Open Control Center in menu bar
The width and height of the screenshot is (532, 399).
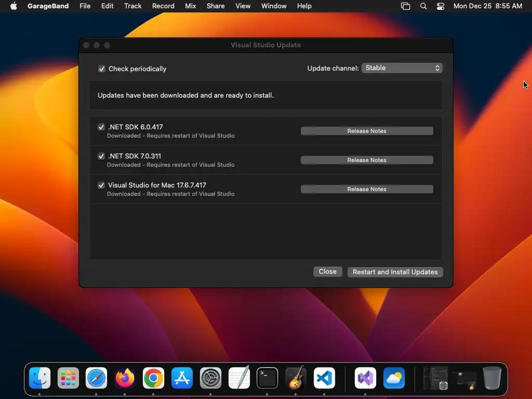441,6
